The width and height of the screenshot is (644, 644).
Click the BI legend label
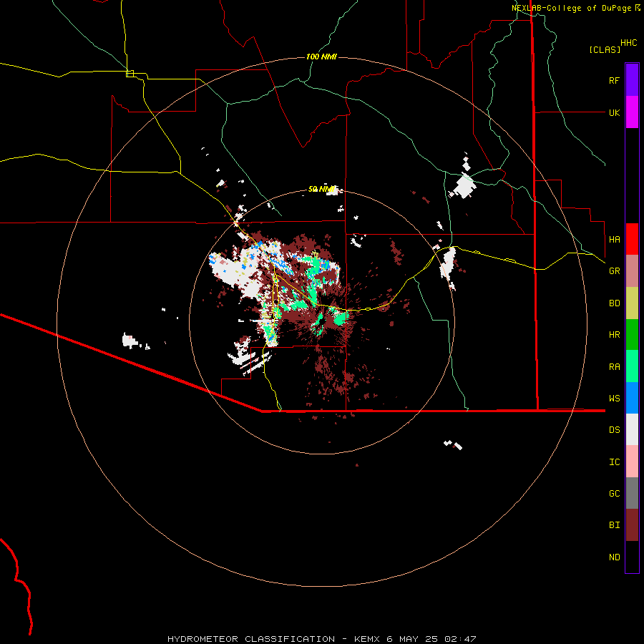click(x=614, y=525)
